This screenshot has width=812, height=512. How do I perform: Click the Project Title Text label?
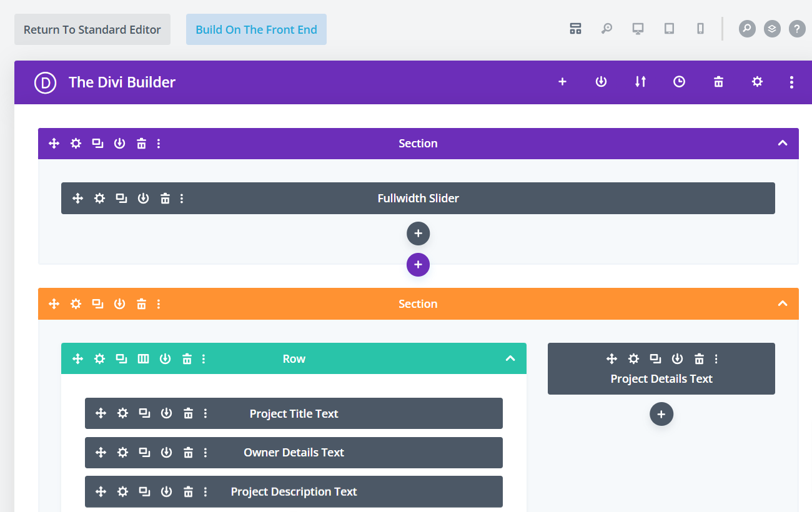294,414
